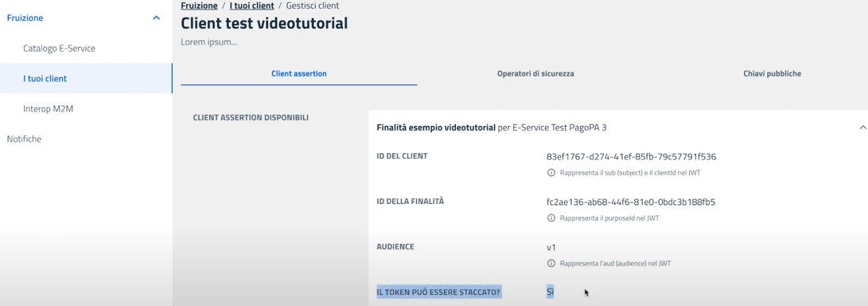Click the highlighted Sì token value

[551, 292]
